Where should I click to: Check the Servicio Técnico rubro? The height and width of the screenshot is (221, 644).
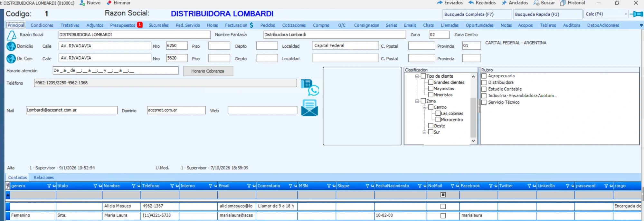484,102
